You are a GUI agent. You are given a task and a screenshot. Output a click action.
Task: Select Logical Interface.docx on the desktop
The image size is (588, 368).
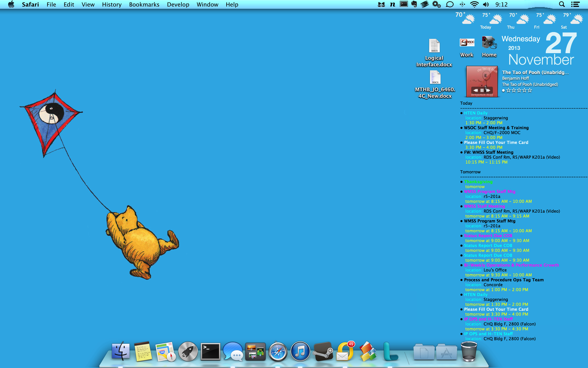[434, 53]
